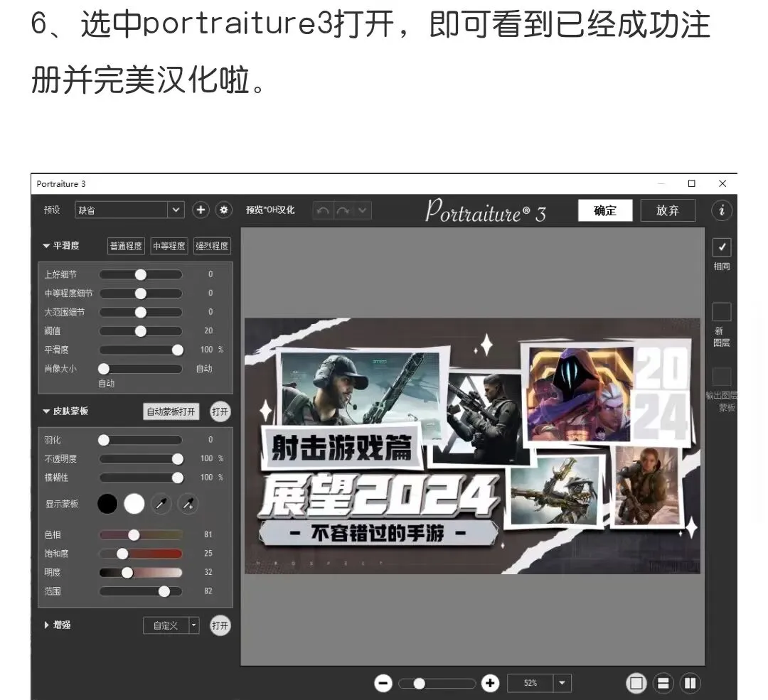Click the 阈值 value 20

[x=208, y=331]
